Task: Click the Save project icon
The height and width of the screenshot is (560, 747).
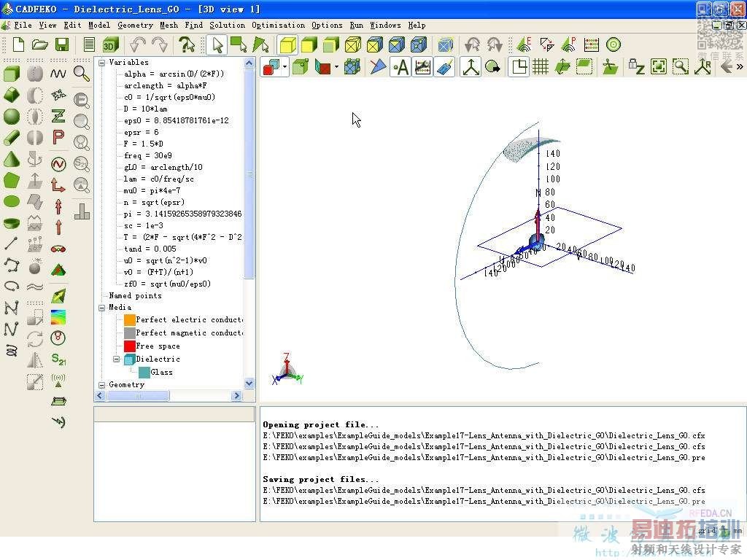Action: [x=62, y=44]
